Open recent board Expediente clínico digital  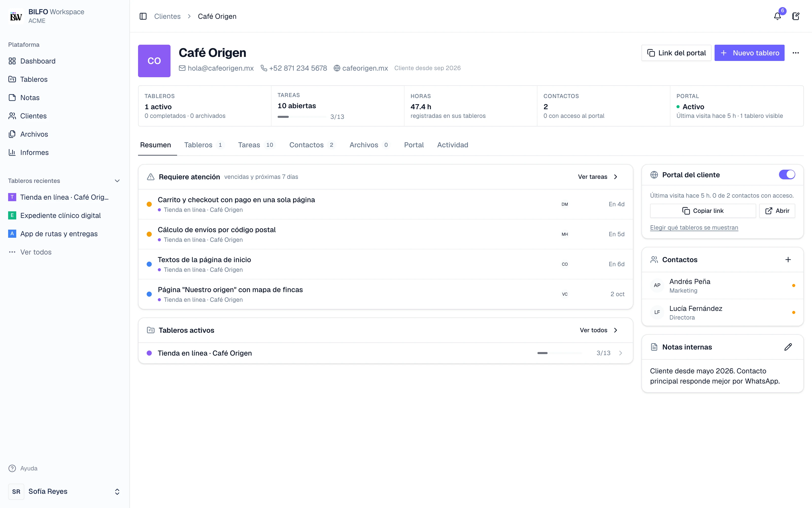click(x=64, y=215)
